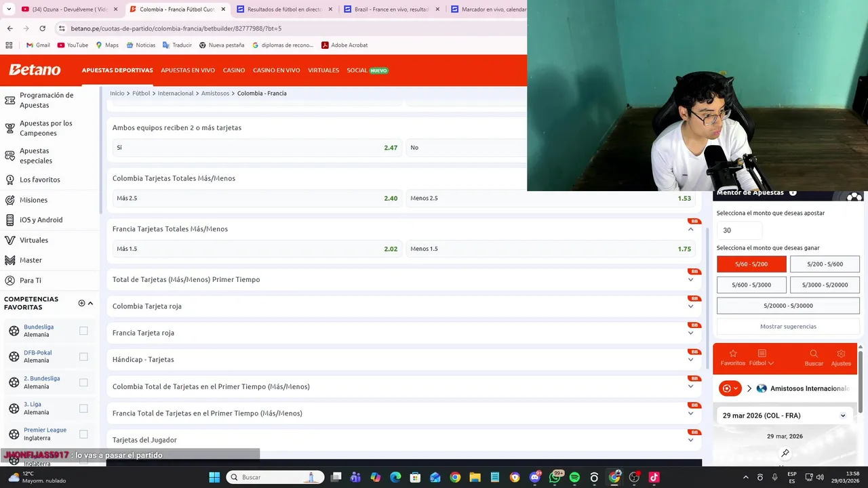
Task: Click the Virtuales sidebar icon
Action: (9, 240)
